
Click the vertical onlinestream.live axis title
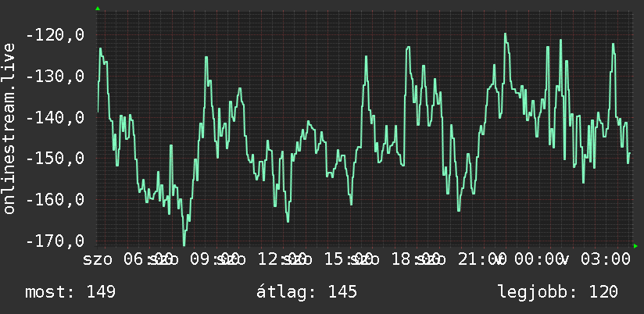(x=9, y=128)
